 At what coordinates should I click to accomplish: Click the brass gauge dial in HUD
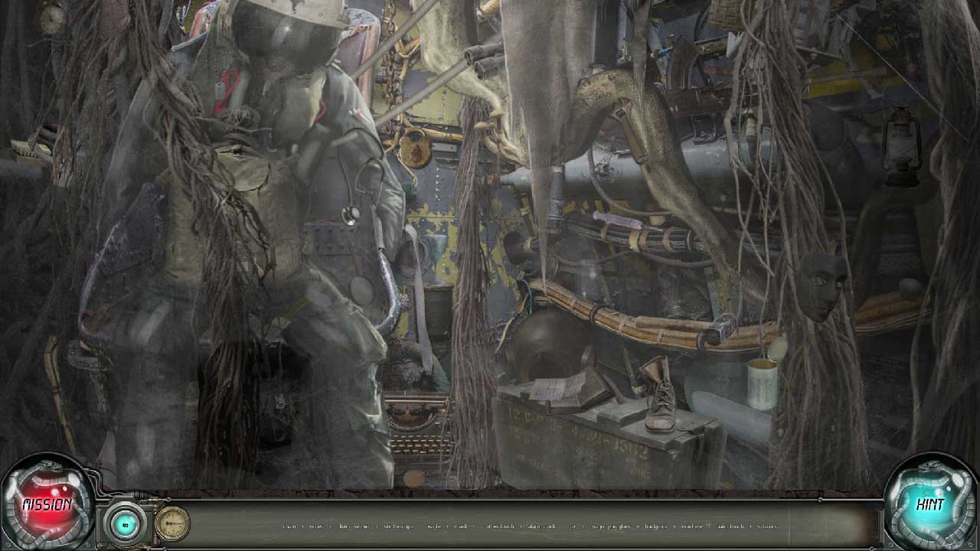pyautogui.click(x=172, y=523)
